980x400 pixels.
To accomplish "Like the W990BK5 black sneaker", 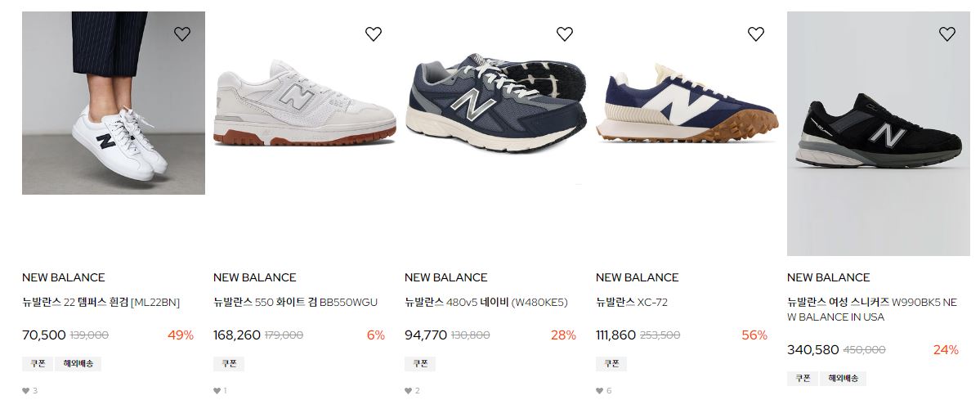I will tap(946, 34).
